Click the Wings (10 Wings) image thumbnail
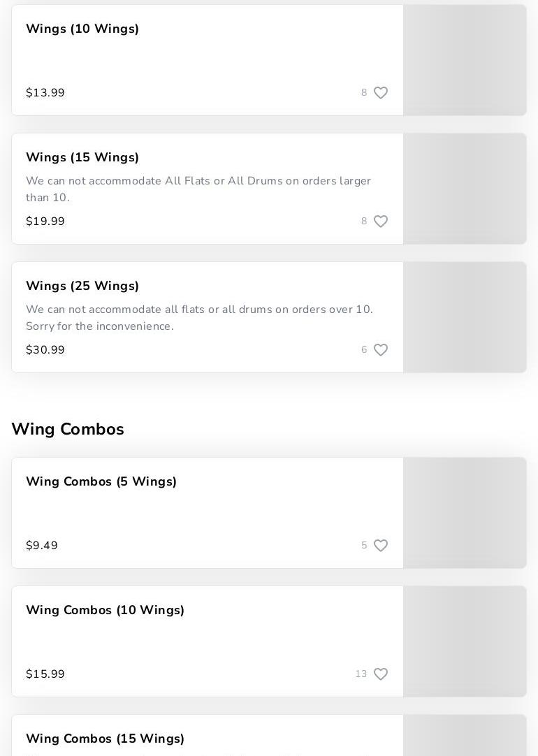538x756 pixels. 465,60
